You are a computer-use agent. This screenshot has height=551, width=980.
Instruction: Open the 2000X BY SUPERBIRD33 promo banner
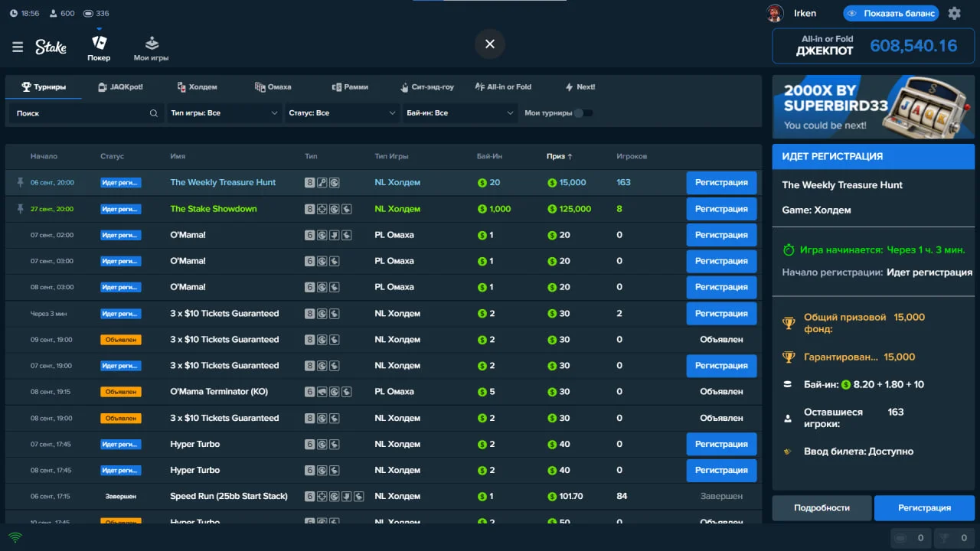point(873,107)
